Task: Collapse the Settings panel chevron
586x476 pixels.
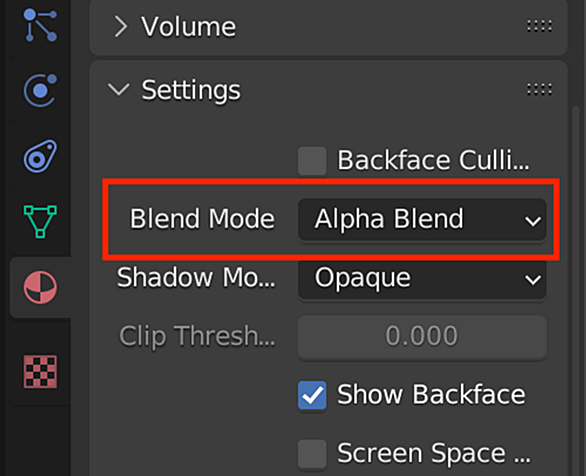Action: (118, 90)
